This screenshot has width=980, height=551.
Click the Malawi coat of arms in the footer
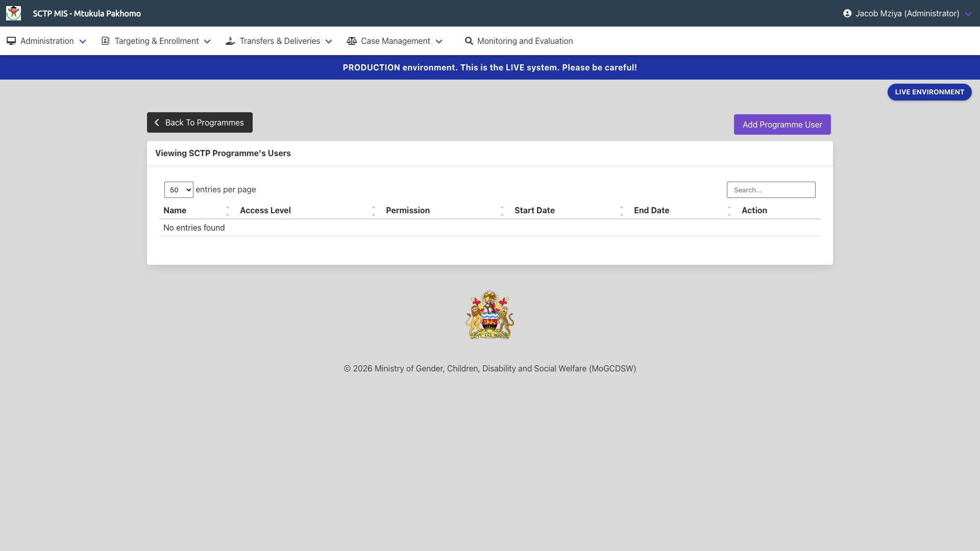point(490,315)
